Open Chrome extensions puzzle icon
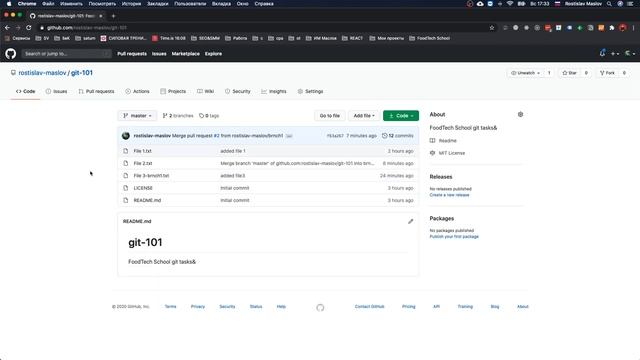 [612, 28]
